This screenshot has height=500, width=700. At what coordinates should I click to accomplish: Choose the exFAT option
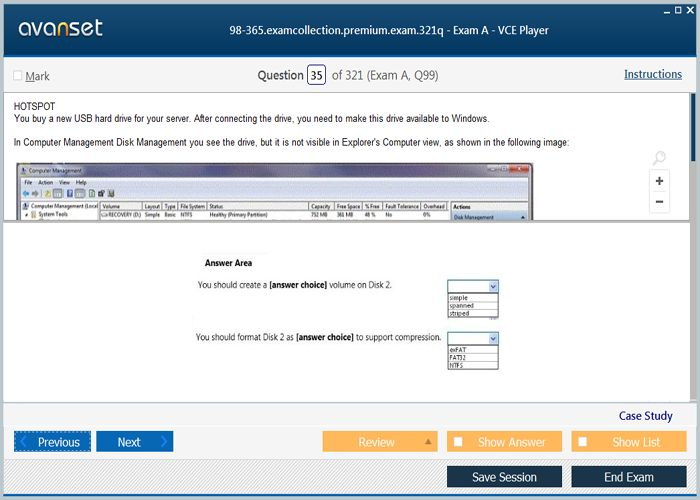coord(473,350)
